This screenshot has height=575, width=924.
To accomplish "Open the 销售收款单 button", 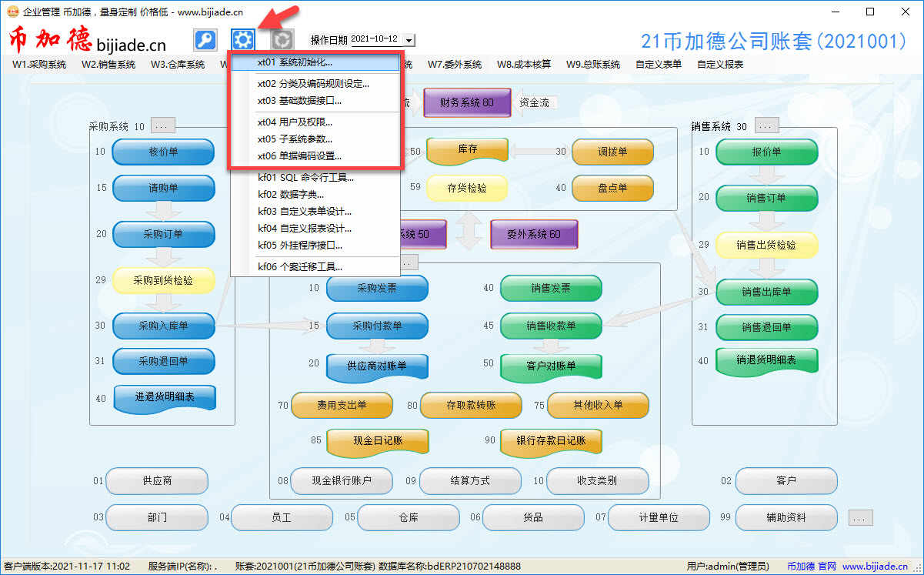I will click(x=551, y=326).
